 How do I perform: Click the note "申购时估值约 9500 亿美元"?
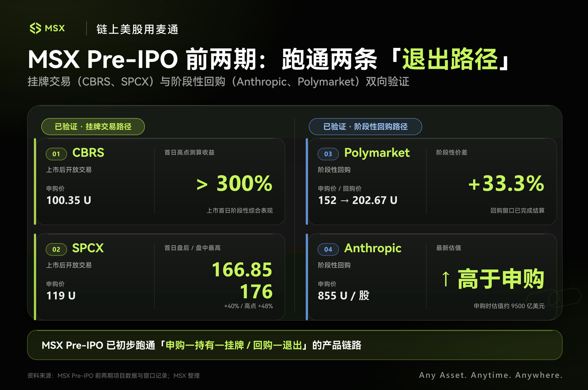click(x=509, y=306)
